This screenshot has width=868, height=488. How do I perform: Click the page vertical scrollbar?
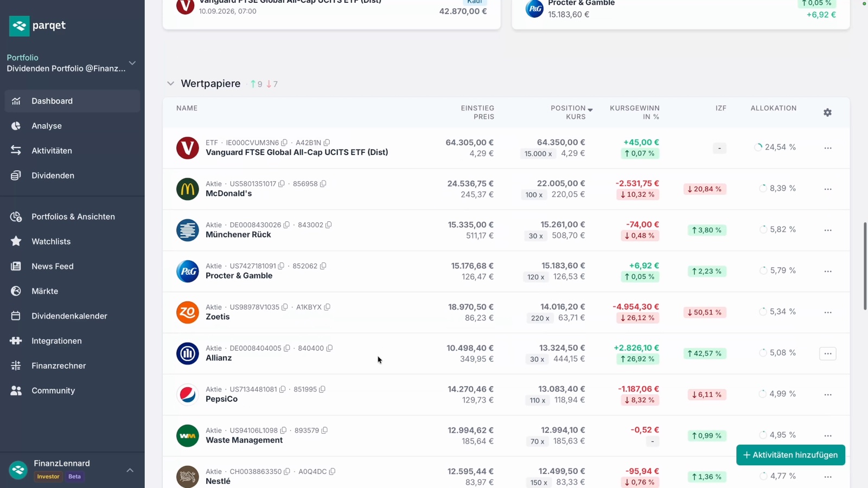pos(865,266)
